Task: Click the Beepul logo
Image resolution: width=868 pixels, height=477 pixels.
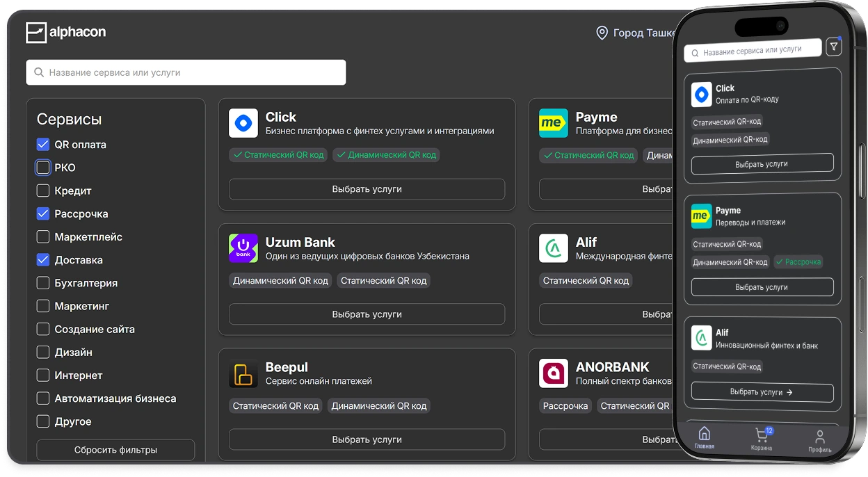Action: pyautogui.click(x=243, y=373)
